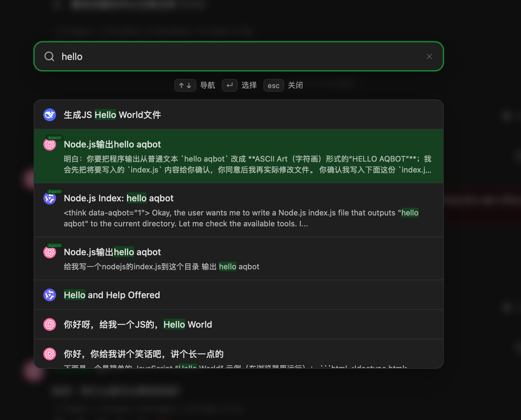This screenshot has height=420, width=521.
Task: Clear the search query with the X button
Action: click(429, 56)
